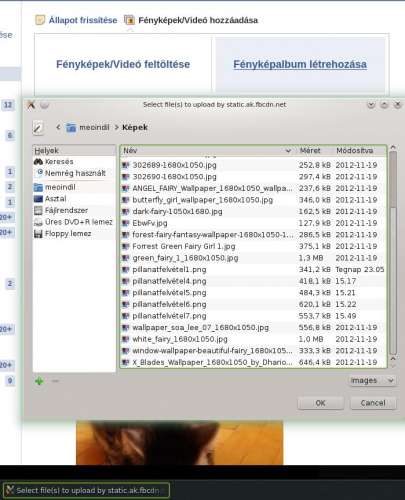
Task: Click the binoculars Keresés icon
Action: pyautogui.click(x=38, y=162)
